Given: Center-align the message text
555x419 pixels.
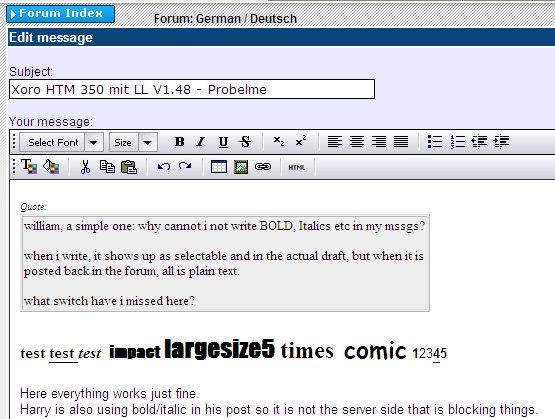Looking at the screenshot, I should (357, 142).
